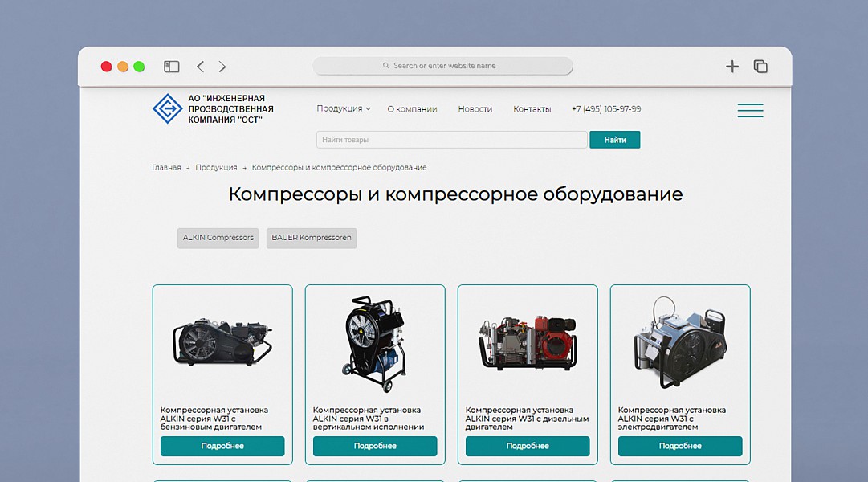Toggle the ALKIN Compressors filter

point(217,238)
